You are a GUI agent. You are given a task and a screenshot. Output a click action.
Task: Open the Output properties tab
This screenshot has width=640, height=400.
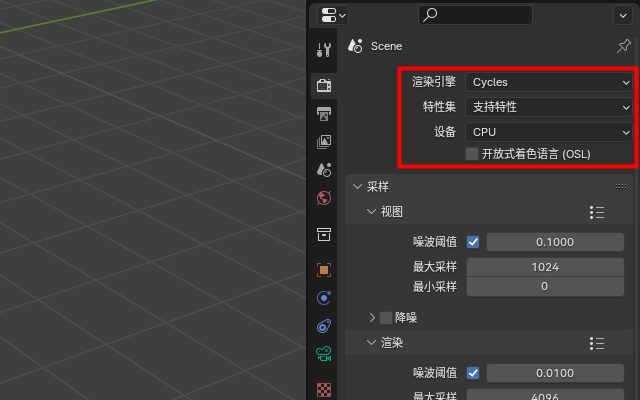[x=324, y=114]
